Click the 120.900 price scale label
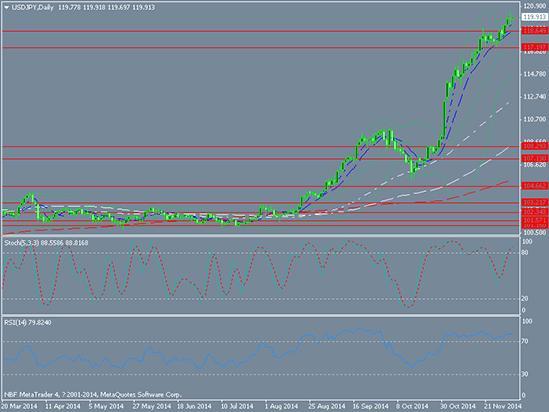This screenshot has width=549, height=412. click(535, 6)
